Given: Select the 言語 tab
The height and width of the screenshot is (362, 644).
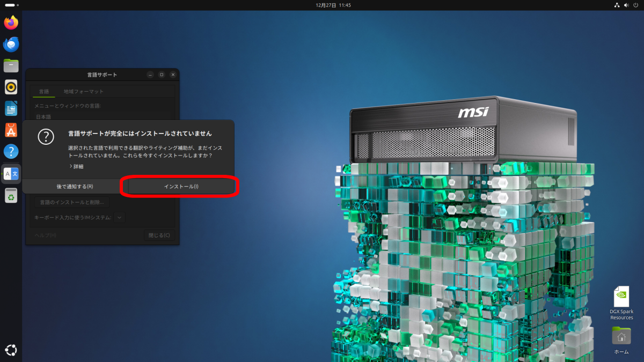Looking at the screenshot, I should 44,92.
